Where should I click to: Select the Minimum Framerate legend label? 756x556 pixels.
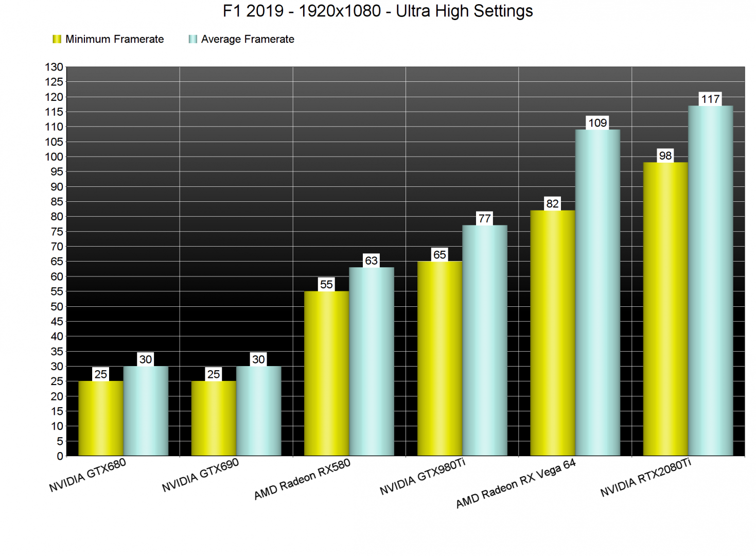click(114, 39)
